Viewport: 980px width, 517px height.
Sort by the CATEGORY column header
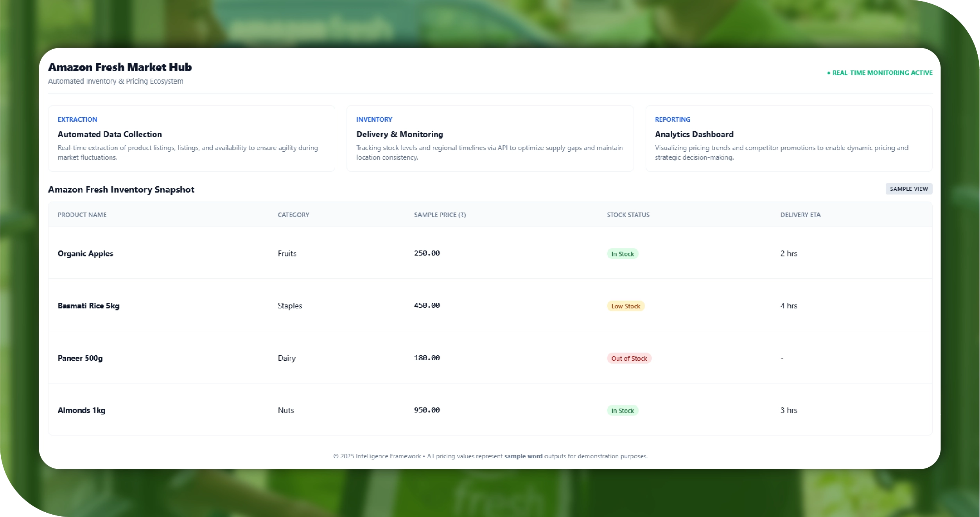pyautogui.click(x=293, y=215)
